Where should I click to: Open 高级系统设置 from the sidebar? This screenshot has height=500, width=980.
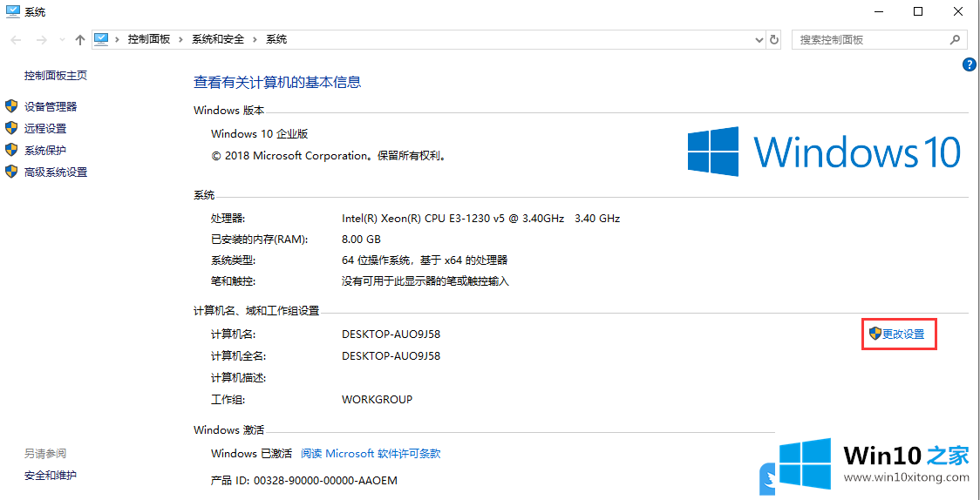[x=56, y=172]
